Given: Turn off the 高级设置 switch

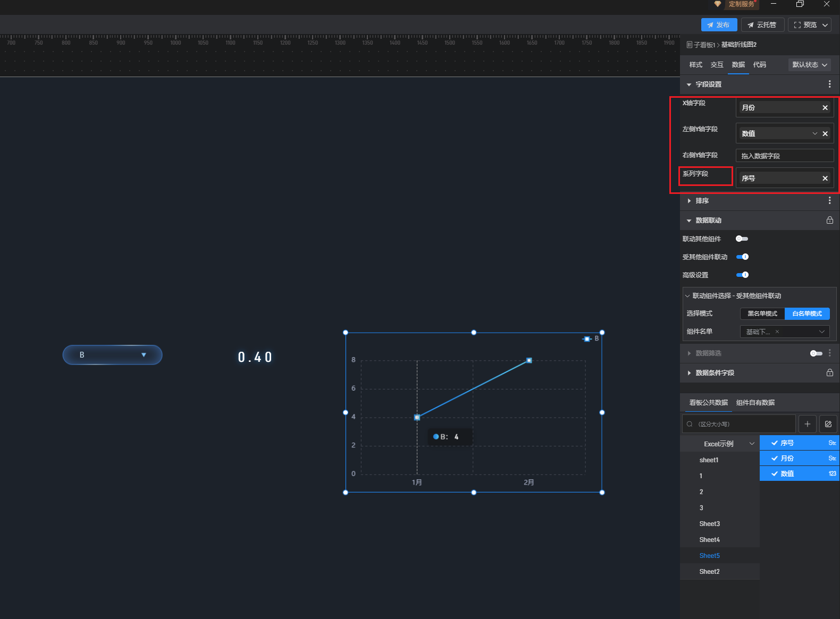Looking at the screenshot, I should coord(742,275).
